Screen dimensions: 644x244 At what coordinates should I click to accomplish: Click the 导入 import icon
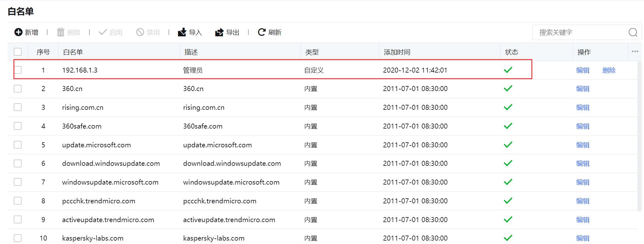(182, 32)
